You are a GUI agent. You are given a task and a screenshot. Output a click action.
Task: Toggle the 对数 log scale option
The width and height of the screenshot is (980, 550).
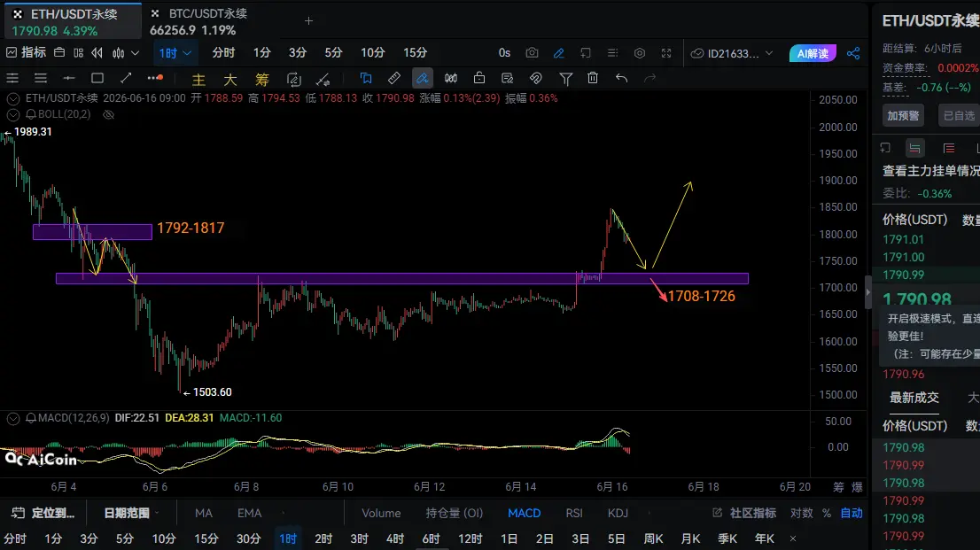[x=801, y=513]
